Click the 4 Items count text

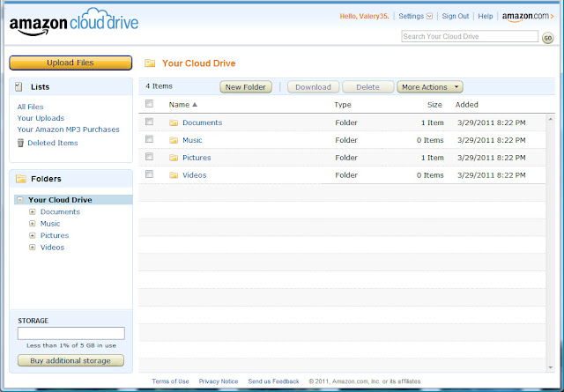click(159, 86)
